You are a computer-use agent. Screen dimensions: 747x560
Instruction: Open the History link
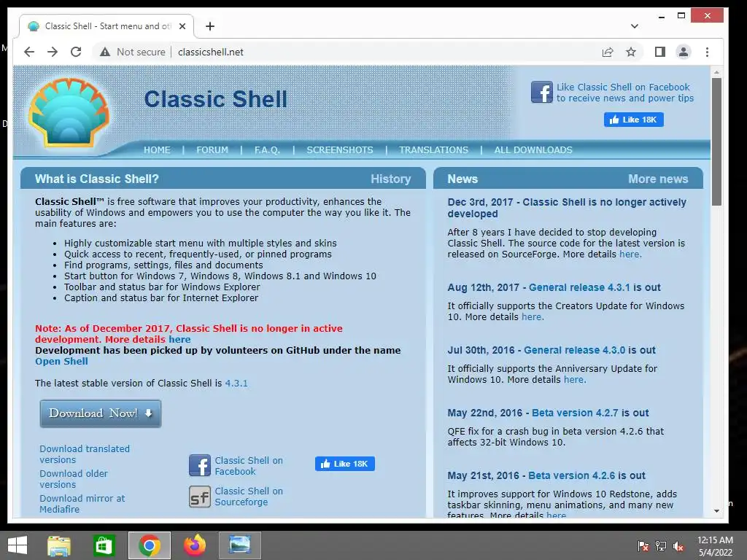391,179
